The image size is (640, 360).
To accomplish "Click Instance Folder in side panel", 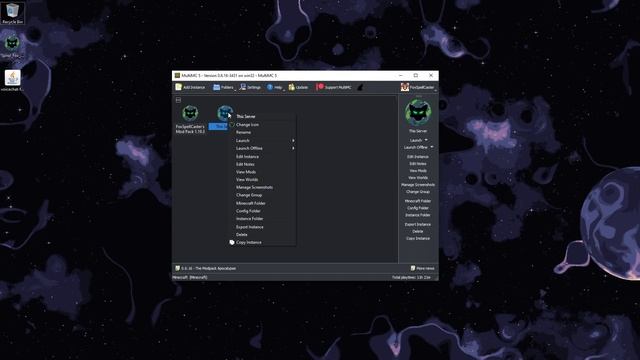I will coord(418,215).
